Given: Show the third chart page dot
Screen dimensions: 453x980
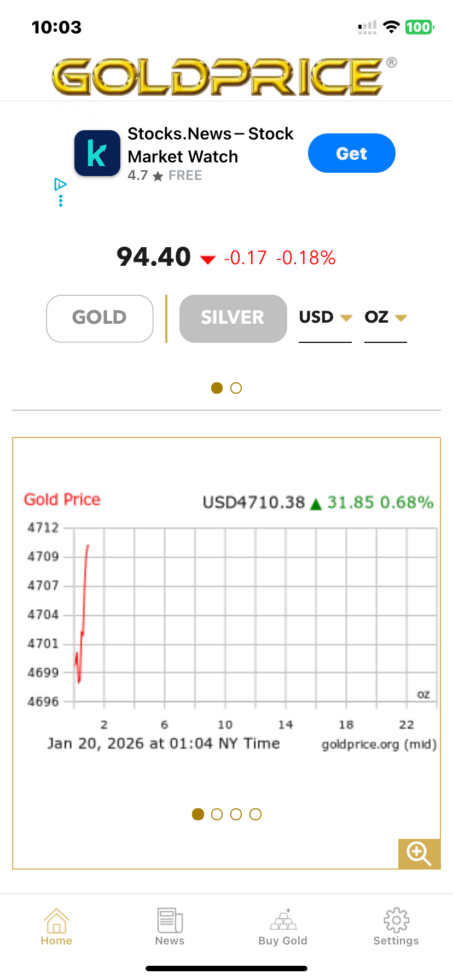Looking at the screenshot, I should click(236, 814).
